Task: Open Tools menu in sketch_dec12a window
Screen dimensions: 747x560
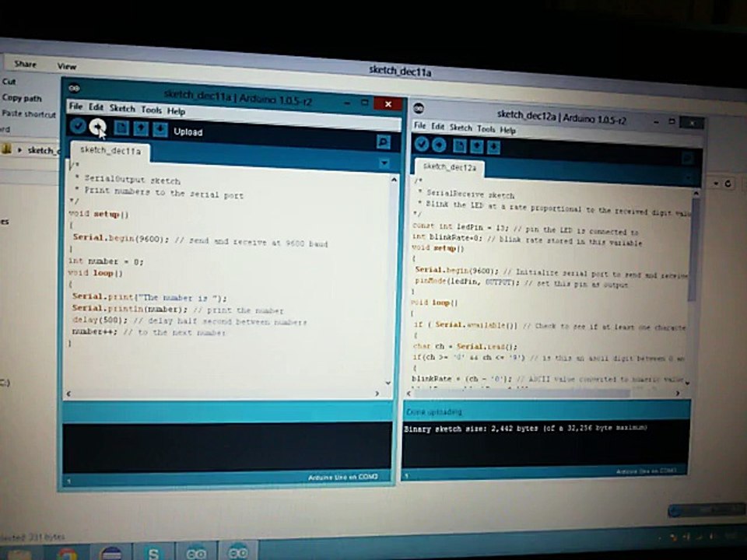Action: pos(486,128)
